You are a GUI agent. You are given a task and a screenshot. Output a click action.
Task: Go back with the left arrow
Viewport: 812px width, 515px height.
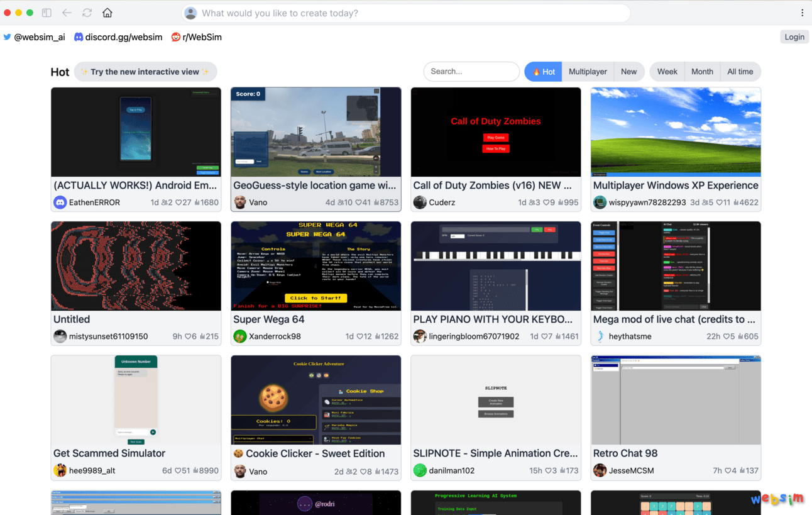(67, 13)
